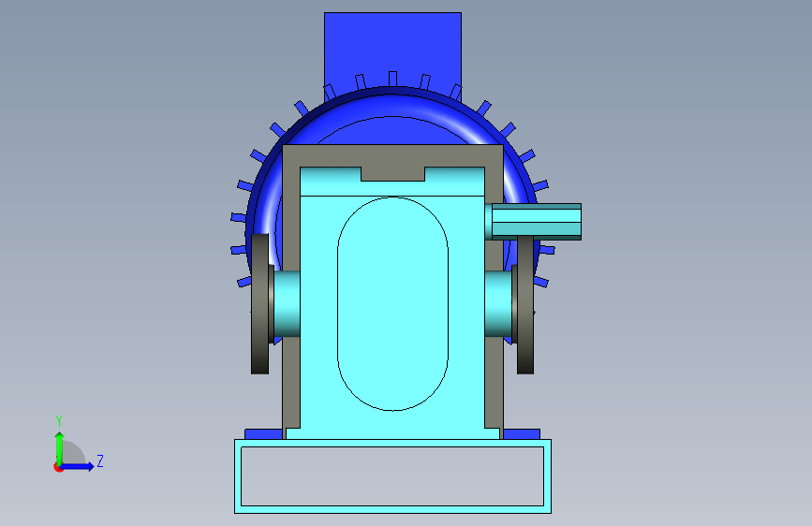Image resolution: width=812 pixels, height=526 pixels.
Task: Select the left gray flange disc
Action: pos(260,304)
